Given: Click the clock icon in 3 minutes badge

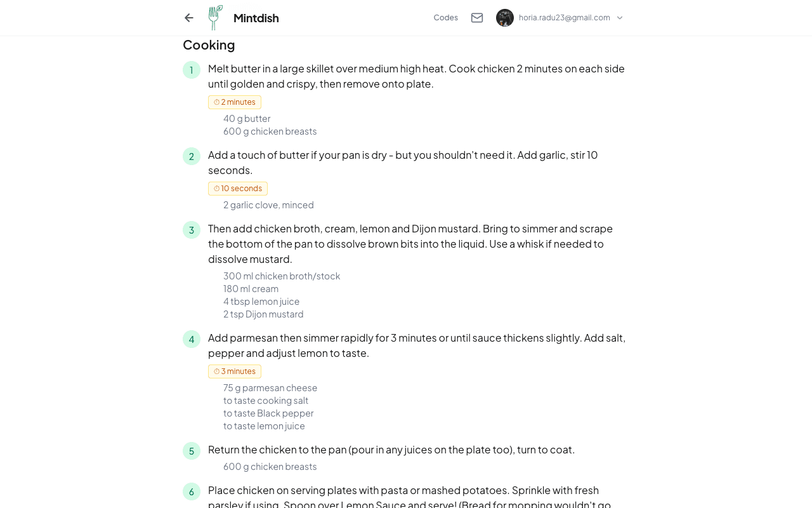Looking at the screenshot, I should point(217,371).
